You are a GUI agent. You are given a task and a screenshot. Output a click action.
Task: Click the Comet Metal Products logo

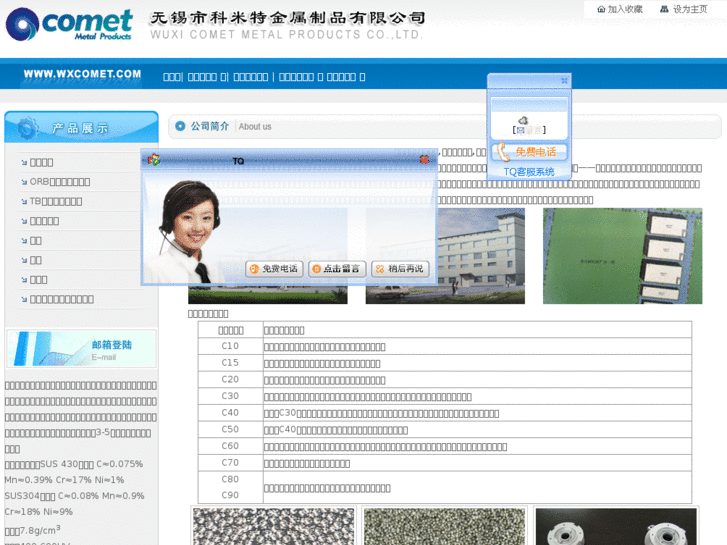coord(69,24)
